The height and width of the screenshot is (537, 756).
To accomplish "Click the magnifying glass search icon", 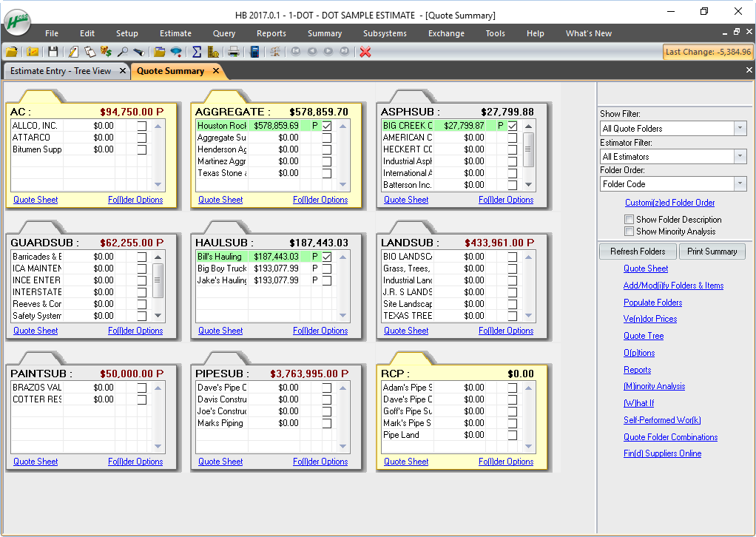I will pyautogui.click(x=123, y=52).
